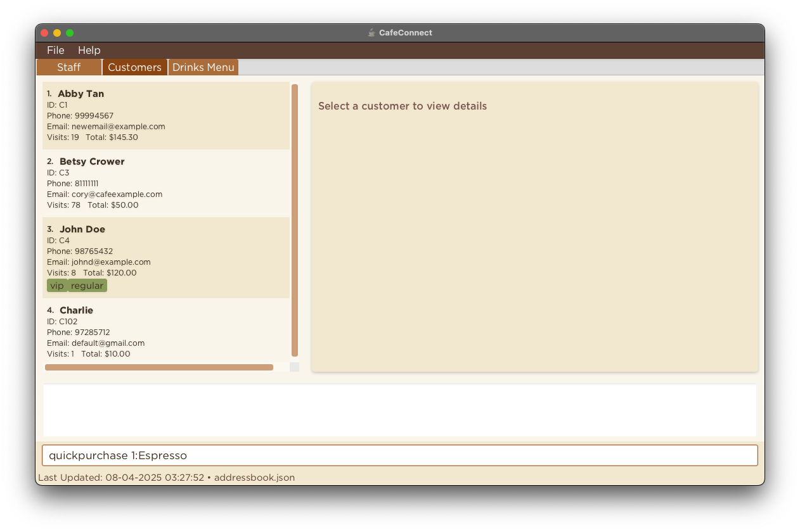
Task: Click the Last Updated status bar text
Action: [x=166, y=478]
